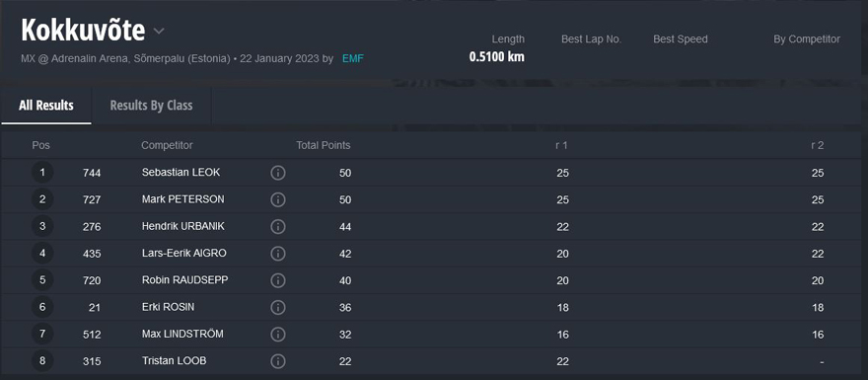Show info icon for Tristan LOOB

278,361
